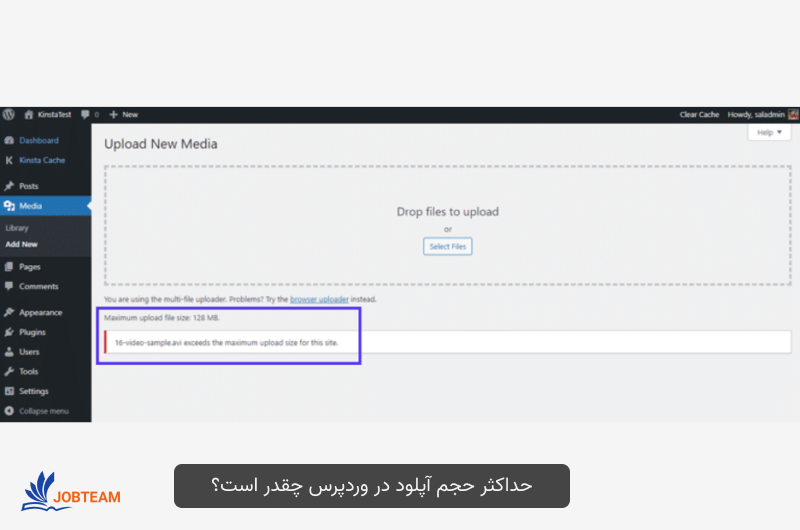The image size is (800, 530).
Task: Click the Comments icon in sidebar
Action: (x=9, y=286)
